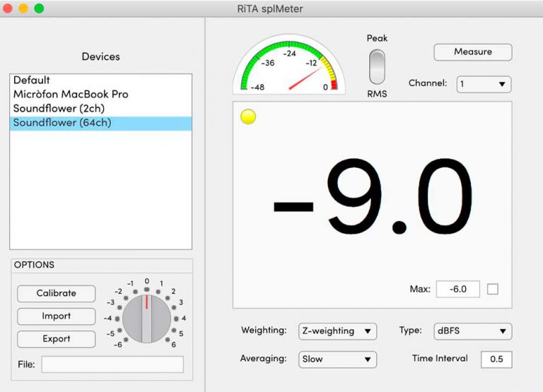The image size is (543, 392).
Task: Click the Measure button
Action: click(x=473, y=52)
